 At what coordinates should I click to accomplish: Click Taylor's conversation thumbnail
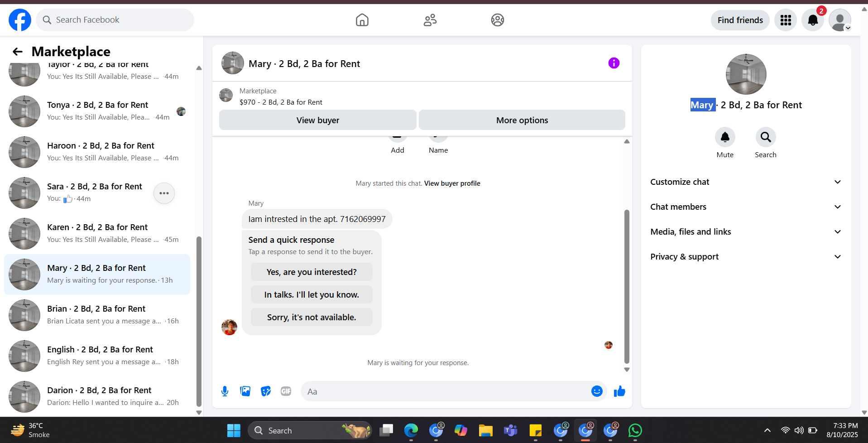[24, 74]
